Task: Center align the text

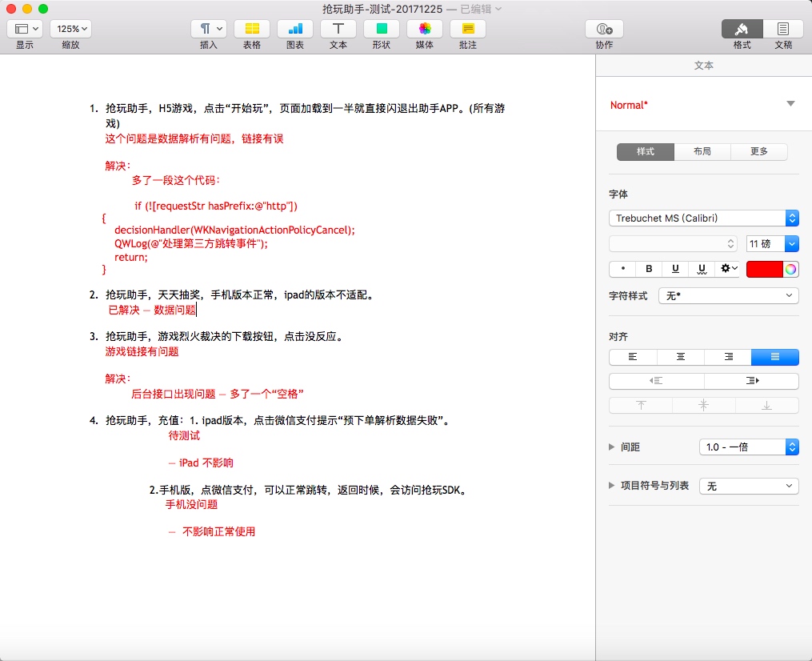Action: 681,357
